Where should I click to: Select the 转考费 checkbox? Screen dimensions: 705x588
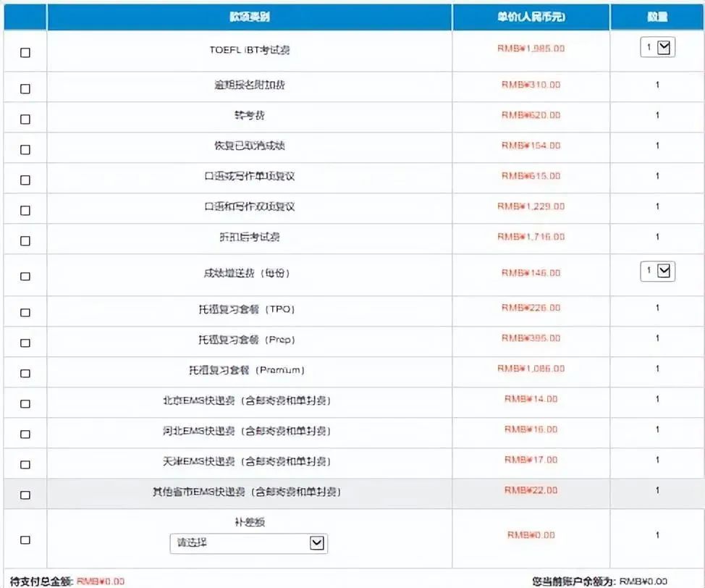point(25,119)
